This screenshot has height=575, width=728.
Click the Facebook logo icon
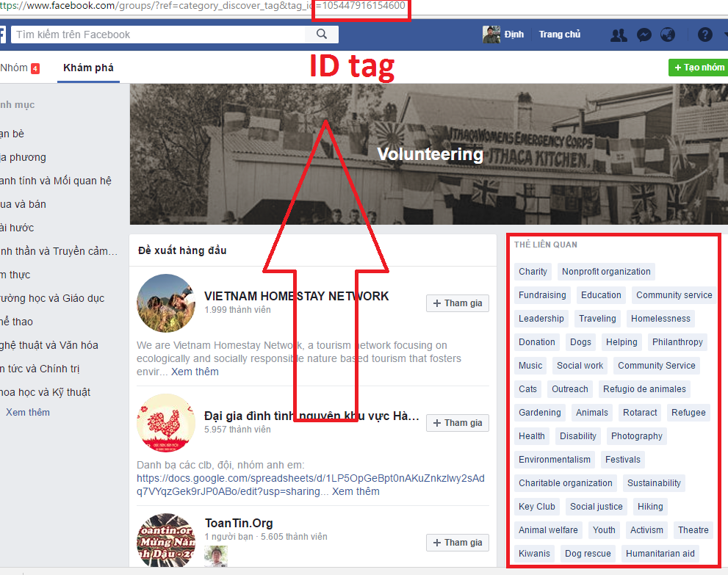pyautogui.click(x=2, y=35)
